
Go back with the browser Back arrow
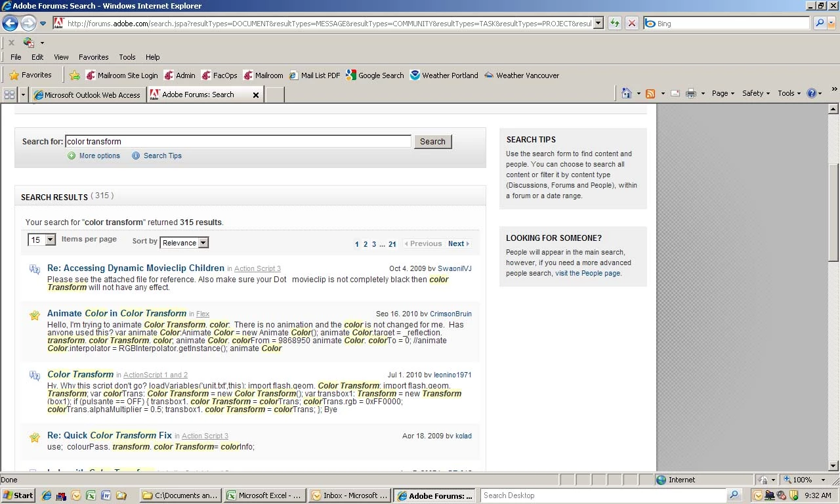coord(10,24)
